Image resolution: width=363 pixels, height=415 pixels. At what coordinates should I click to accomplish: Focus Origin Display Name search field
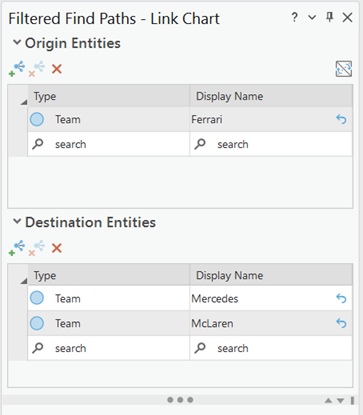click(271, 144)
